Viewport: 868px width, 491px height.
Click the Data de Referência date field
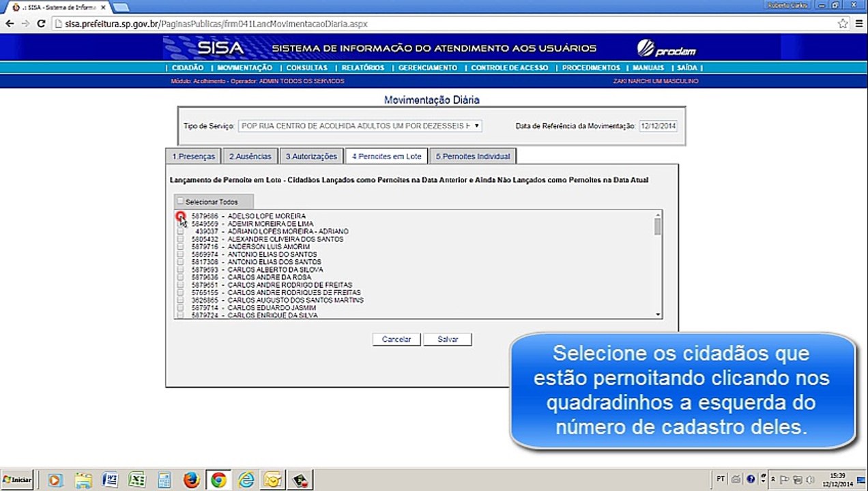point(658,126)
